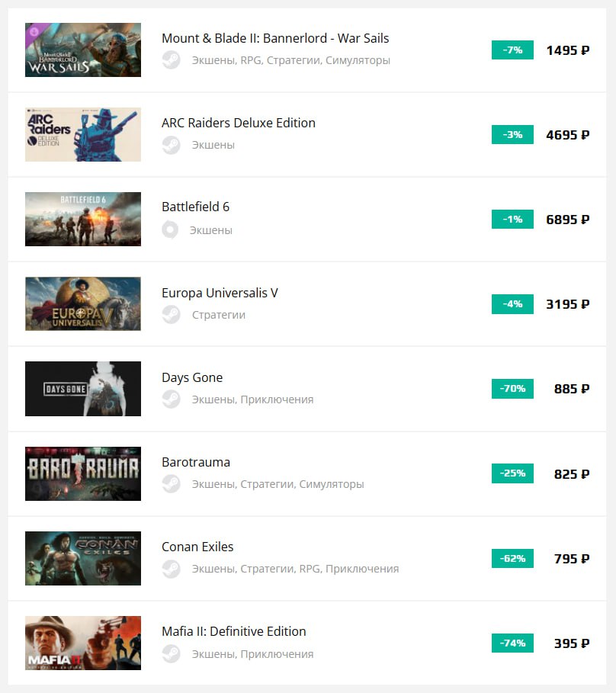
Task: Click the -74% discount badge for Mafia II
Action: [x=512, y=643]
